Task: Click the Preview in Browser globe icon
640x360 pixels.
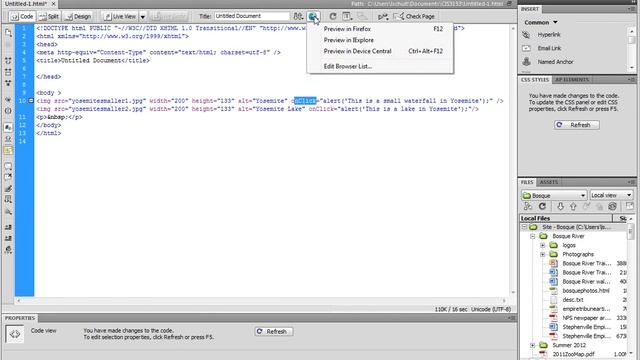Action: [313, 16]
